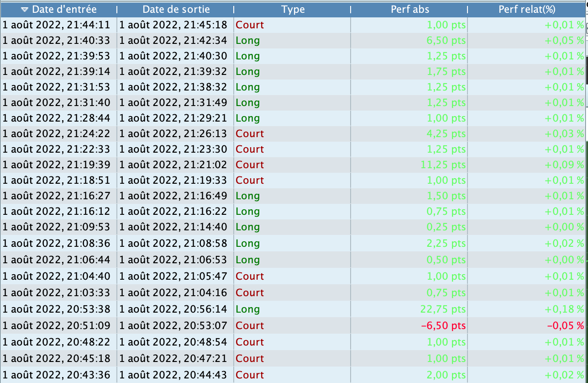Select the trade entered at 21:44:11
The height and width of the screenshot is (383, 588).
57,25
